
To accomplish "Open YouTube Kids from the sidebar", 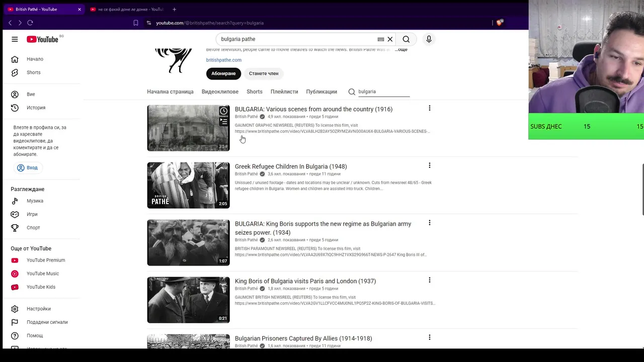I will click(40, 287).
